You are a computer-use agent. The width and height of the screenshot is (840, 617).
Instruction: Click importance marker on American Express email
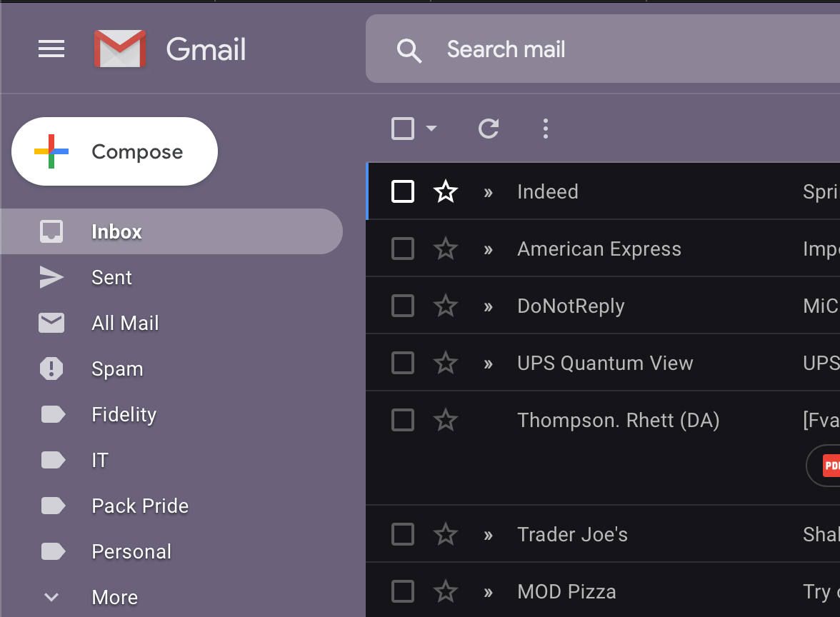tap(488, 250)
